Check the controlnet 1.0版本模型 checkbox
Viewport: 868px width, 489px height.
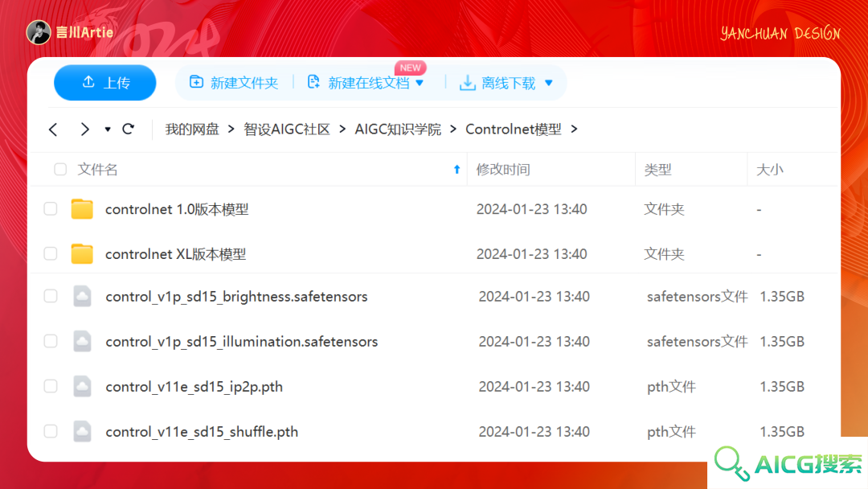51,209
